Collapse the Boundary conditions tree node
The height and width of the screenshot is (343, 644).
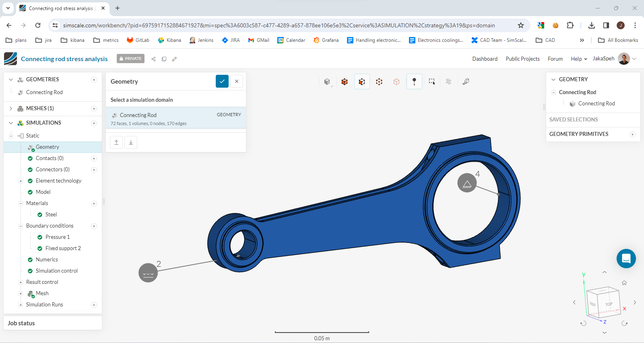21,226
